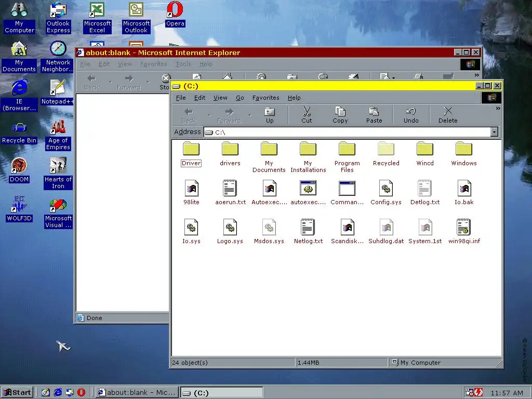
Task: Select the Recycled folder
Action: tap(386, 154)
